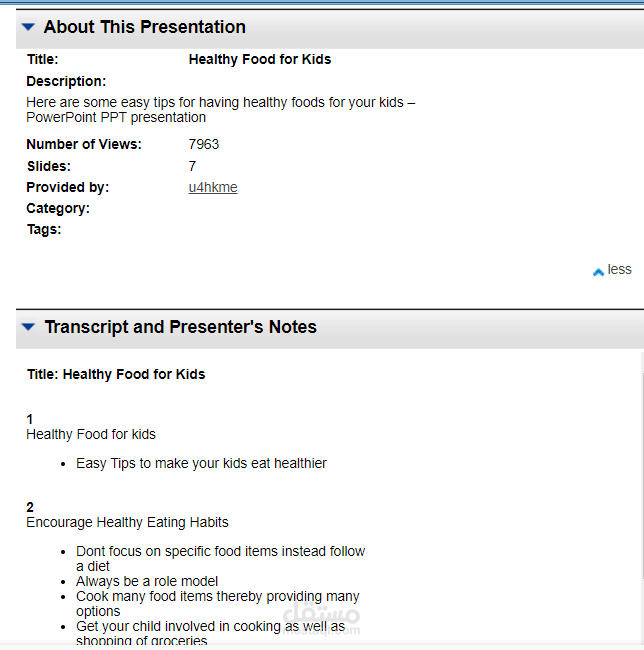Click the blue up-chevron icon beside less

598,271
